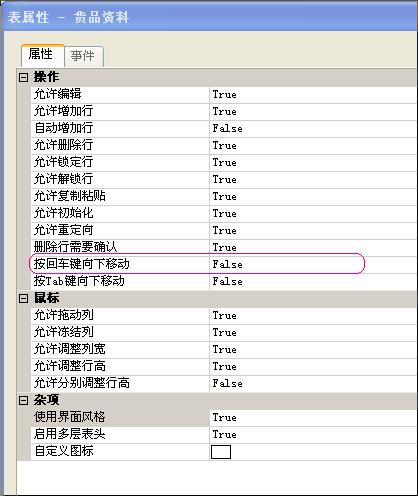Select the 允许删除行 property label
This screenshot has width=418, height=496.
[64, 146]
